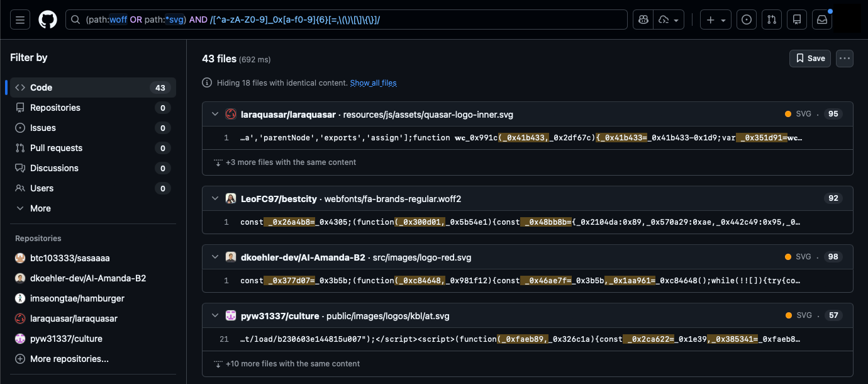Screen dimensions: 868x384
Task: Select the Discussions filter
Action: pos(93,168)
